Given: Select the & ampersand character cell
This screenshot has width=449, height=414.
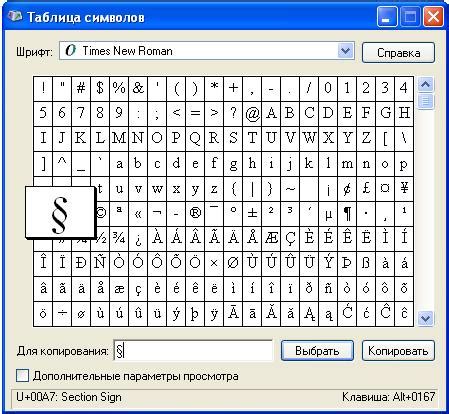Looking at the screenshot, I should click(138, 89).
